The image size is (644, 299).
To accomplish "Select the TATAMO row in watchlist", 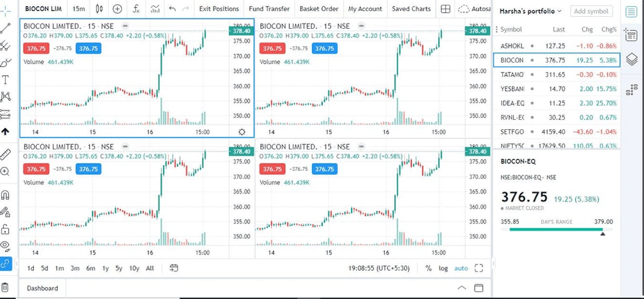I will pos(556,75).
